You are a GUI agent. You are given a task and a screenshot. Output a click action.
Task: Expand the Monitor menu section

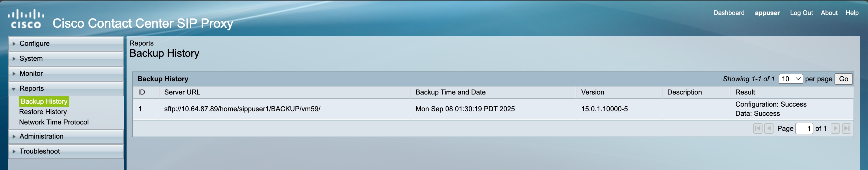31,73
